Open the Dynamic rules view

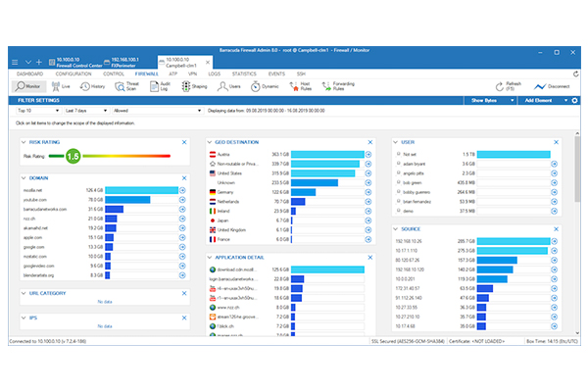click(x=265, y=86)
